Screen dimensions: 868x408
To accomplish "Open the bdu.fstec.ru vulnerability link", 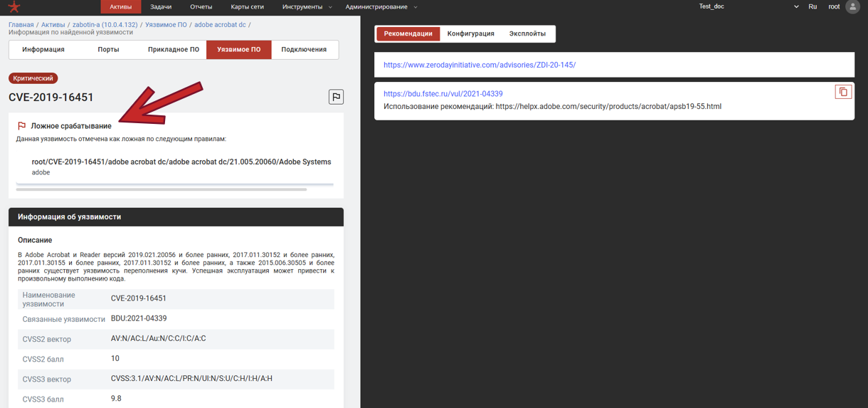I will (x=443, y=94).
